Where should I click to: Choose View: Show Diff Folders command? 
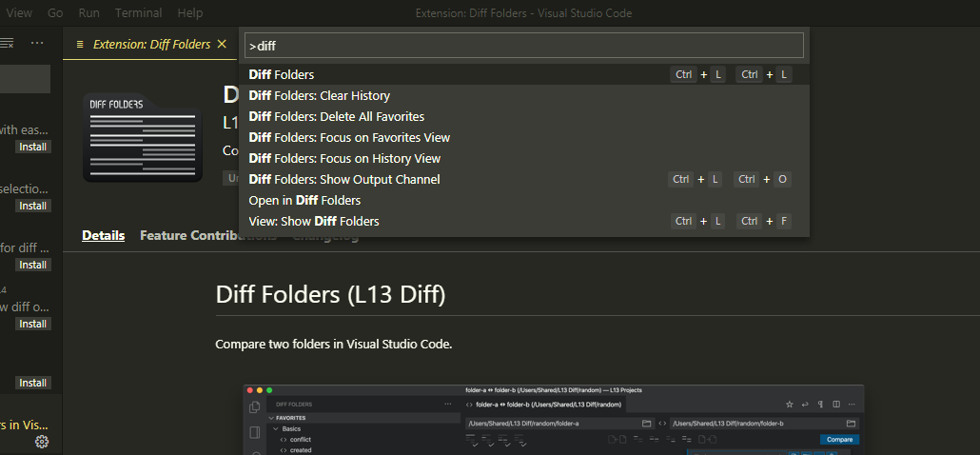click(x=523, y=221)
